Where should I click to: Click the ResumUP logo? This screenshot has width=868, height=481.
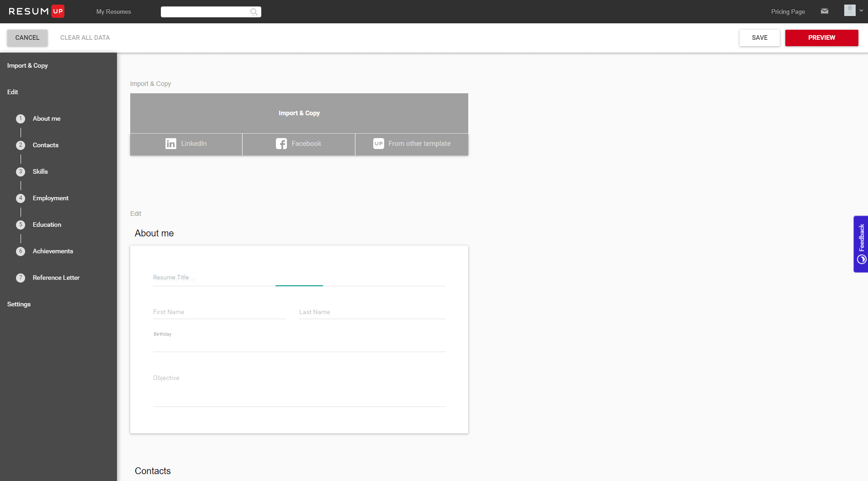click(x=35, y=11)
